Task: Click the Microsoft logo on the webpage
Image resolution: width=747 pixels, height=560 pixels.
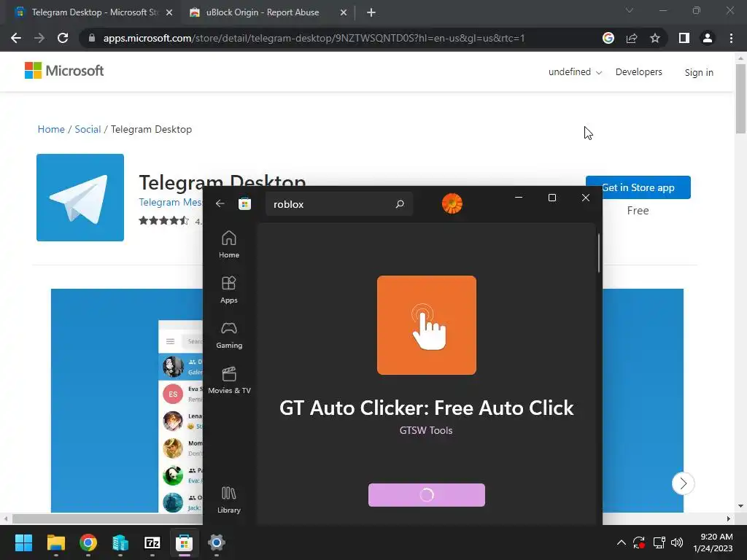Action: [x=64, y=71]
